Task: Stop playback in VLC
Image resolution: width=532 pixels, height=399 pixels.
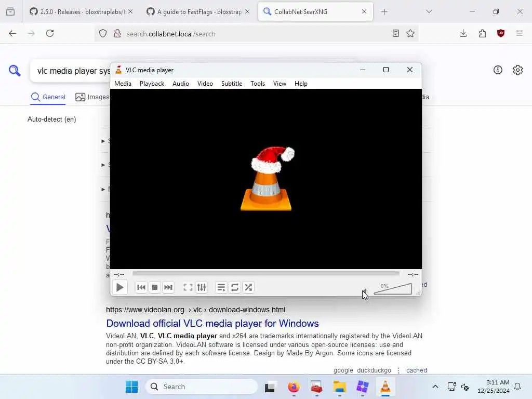Action: click(x=155, y=287)
